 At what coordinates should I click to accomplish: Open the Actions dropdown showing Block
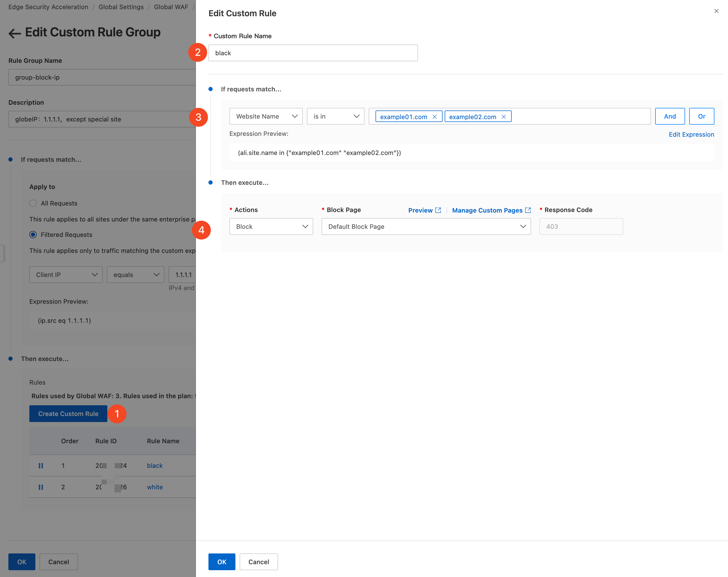click(271, 226)
